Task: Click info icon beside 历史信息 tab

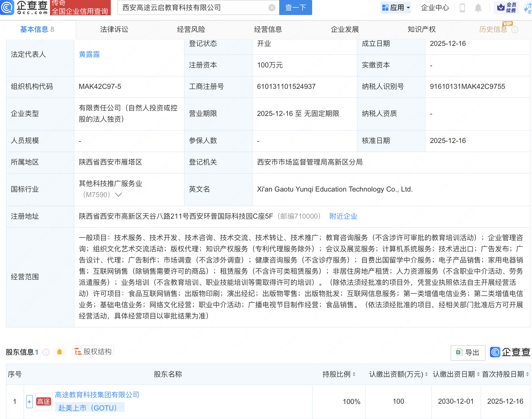Action: (515, 30)
